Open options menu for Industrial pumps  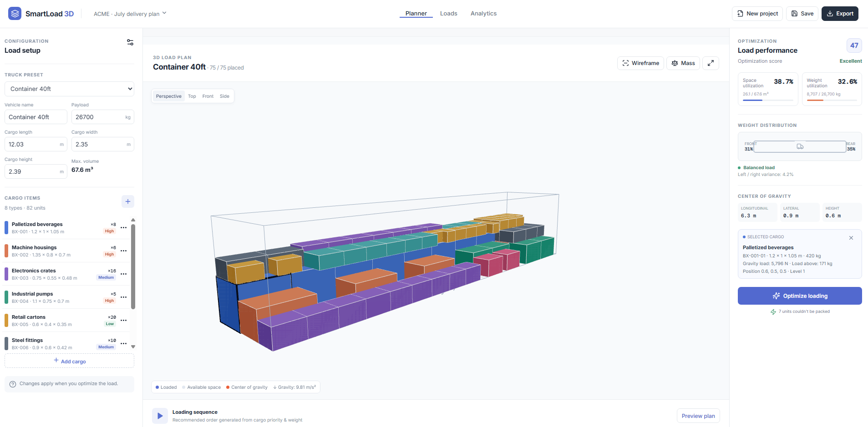pos(124,297)
